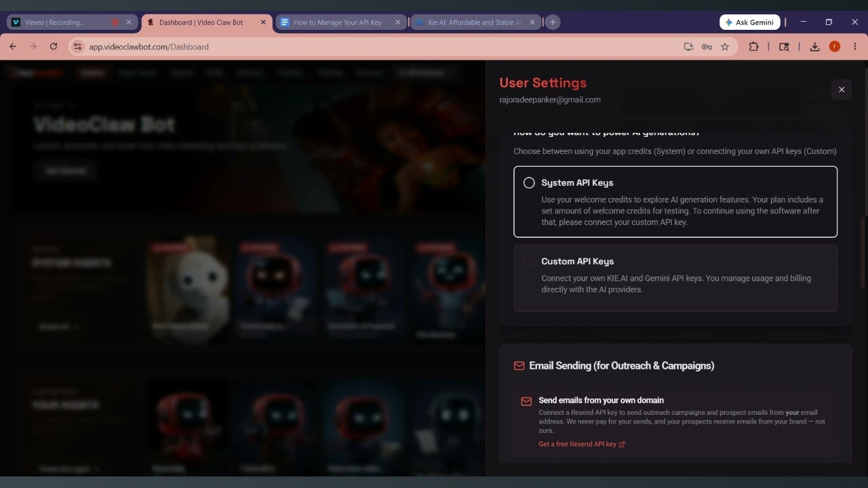Click the envelope icon beside Send emails from your own domain
Viewport: 868px width, 488px height.
(526, 401)
